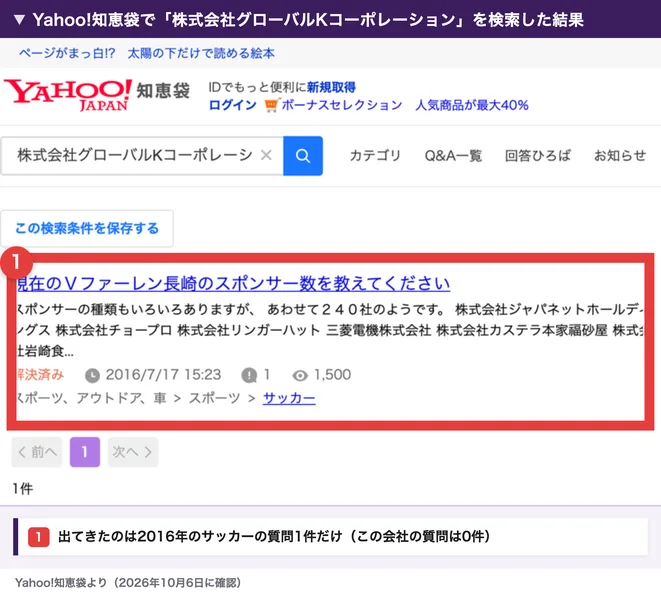This screenshot has height=600, width=661.
Task: Select page 1 in pagination
Action: (x=85, y=452)
